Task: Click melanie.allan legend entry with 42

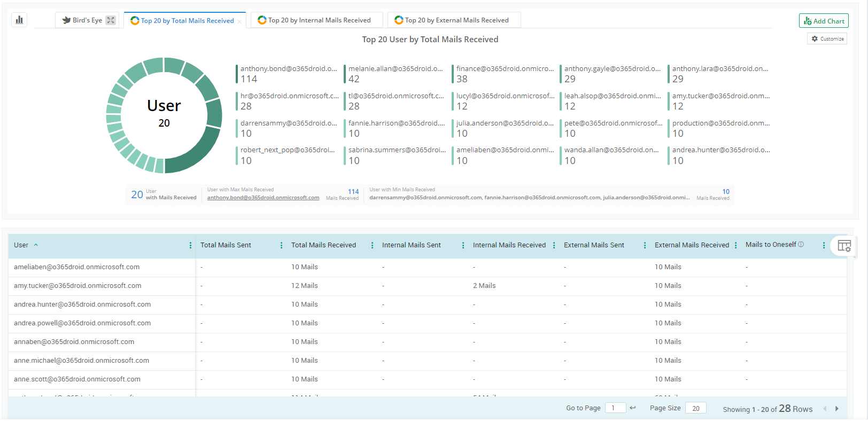Action: tap(394, 74)
